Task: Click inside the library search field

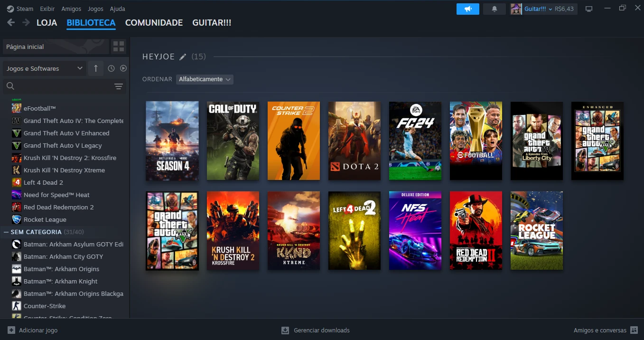Action: click(x=65, y=86)
